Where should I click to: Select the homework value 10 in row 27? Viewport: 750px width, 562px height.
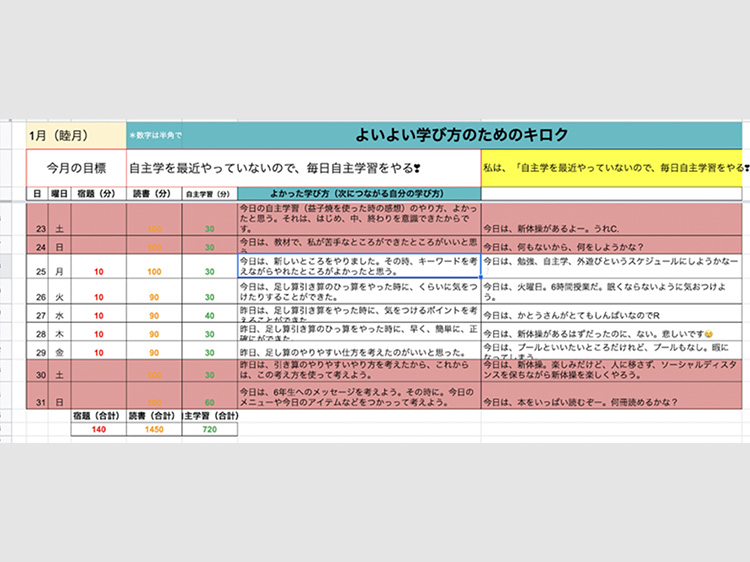99,313
